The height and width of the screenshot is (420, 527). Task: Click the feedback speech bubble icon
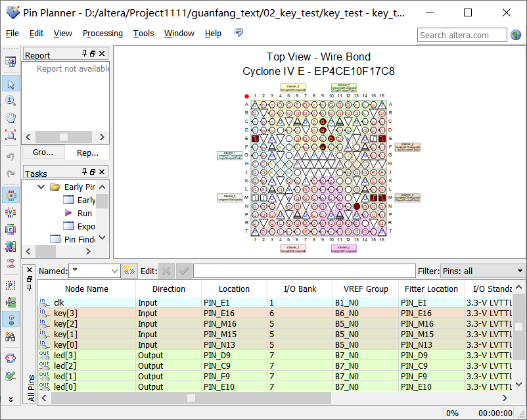[x=239, y=33]
